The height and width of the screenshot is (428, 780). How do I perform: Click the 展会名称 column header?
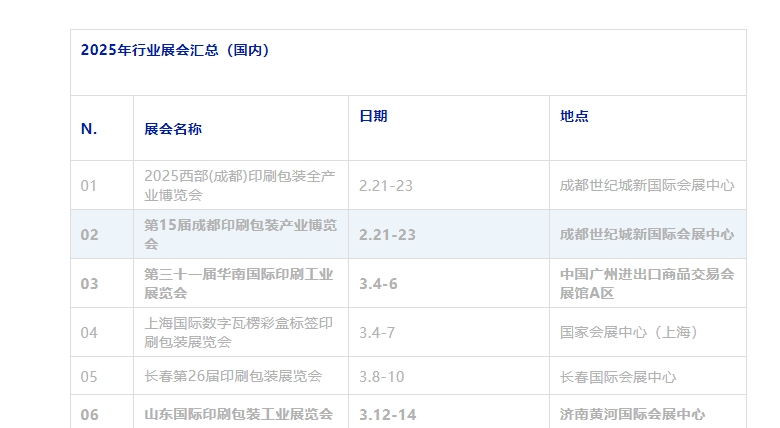pos(173,129)
